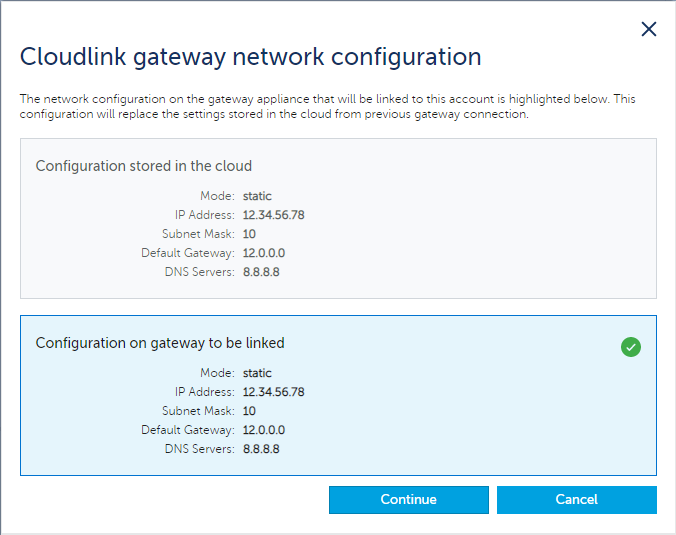This screenshot has height=535, width=676.
Task: Click DNS Servers value in gateway-to-be-linked configuration
Action: click(x=261, y=449)
